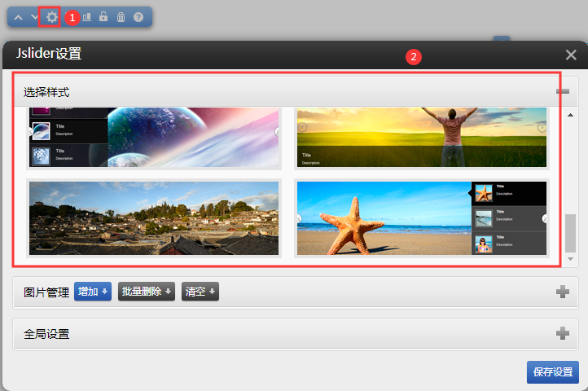Screen dimensions: 588x391
Task: Expand the 全局设置 section
Action: pos(563,333)
